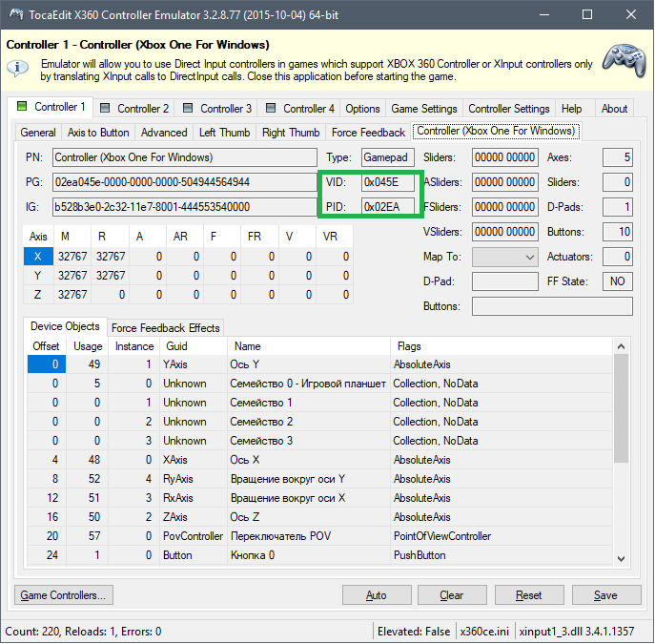Switch to the Right Thumb sub-tab
655x644 pixels.
[x=291, y=133]
